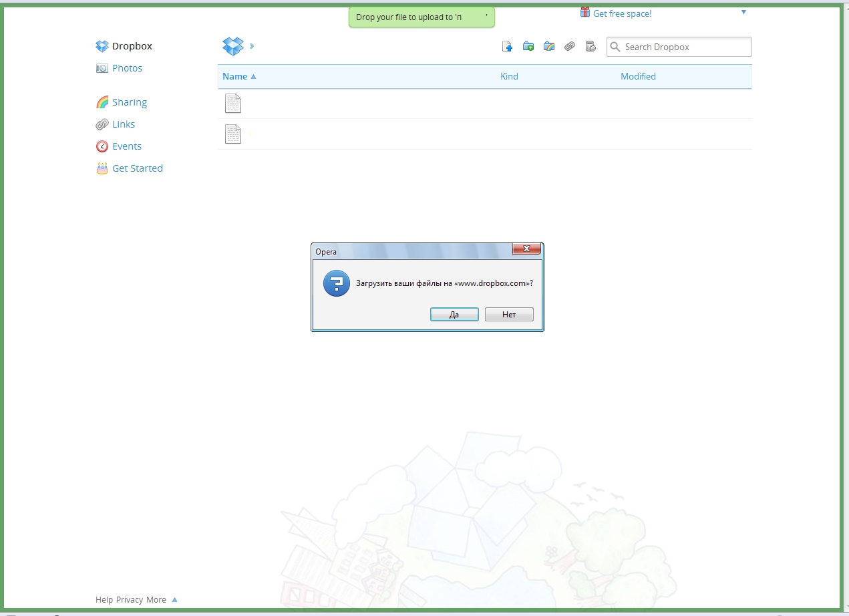Click the Dropbox logo in the breadcrumb
The width and height of the screenshot is (849, 616).
click(x=233, y=46)
